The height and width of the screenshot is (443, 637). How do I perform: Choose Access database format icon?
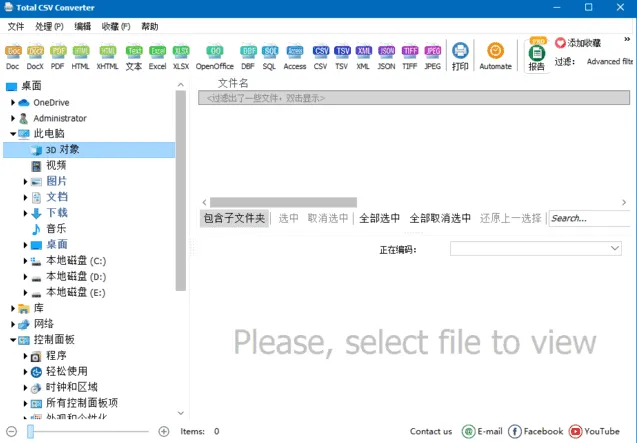[x=295, y=56]
